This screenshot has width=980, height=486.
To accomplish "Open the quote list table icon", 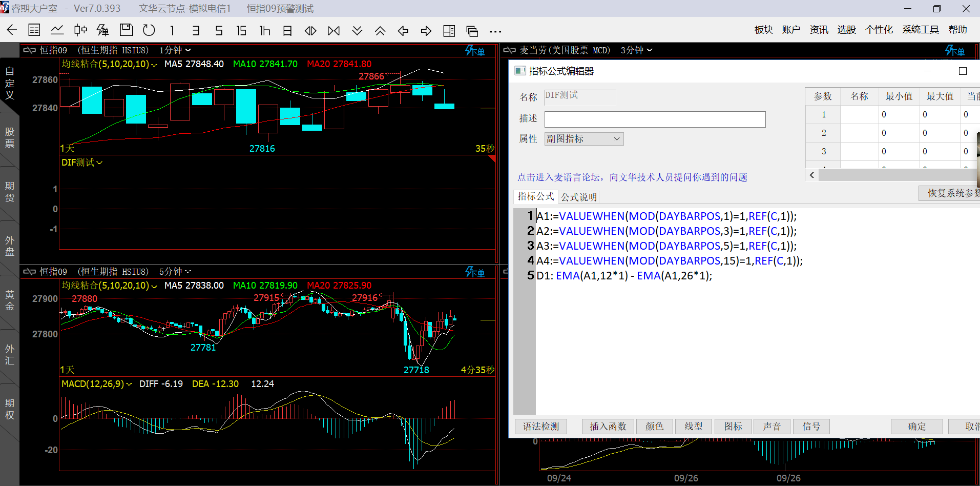I will (34, 30).
